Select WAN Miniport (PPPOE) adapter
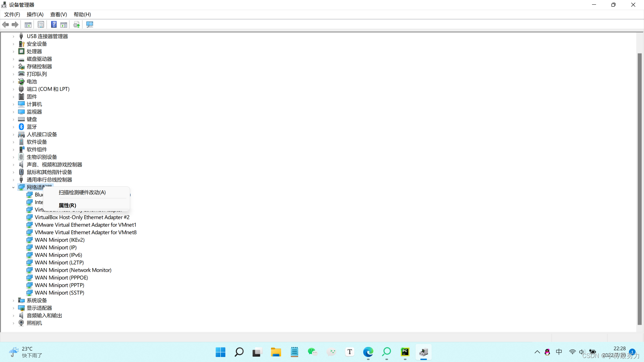Screen dimensions: 644x362 tap(61, 278)
